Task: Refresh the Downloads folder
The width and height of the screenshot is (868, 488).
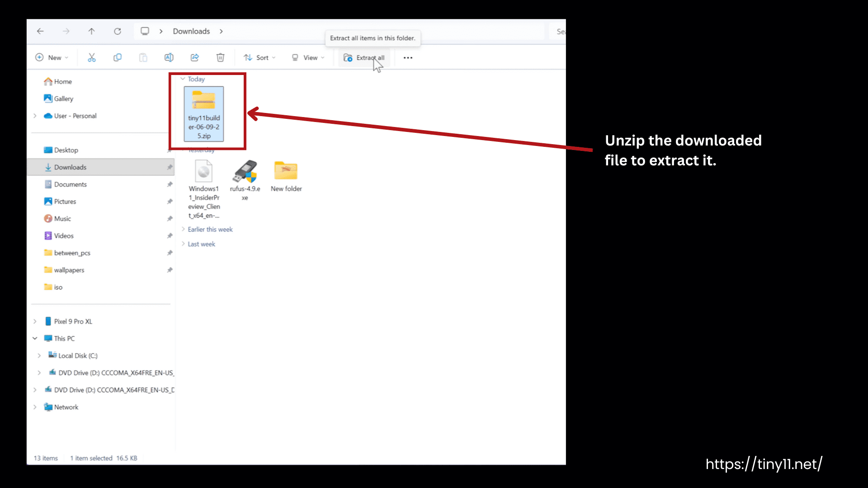Action: [x=117, y=31]
